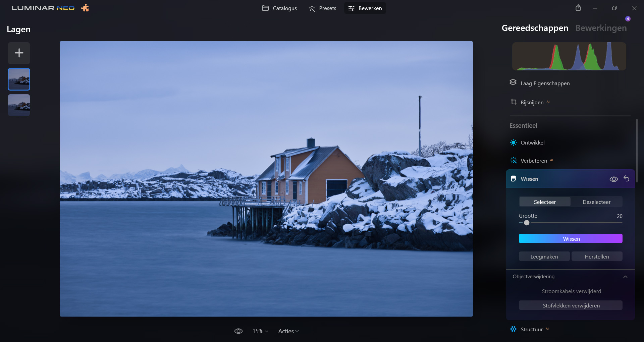Image resolution: width=644 pixels, height=342 pixels.
Task: Open the Catalogus tab
Action: pos(279,8)
